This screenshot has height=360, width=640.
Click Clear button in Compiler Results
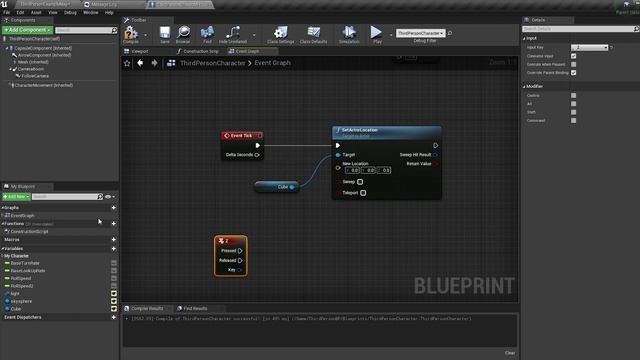510,353
